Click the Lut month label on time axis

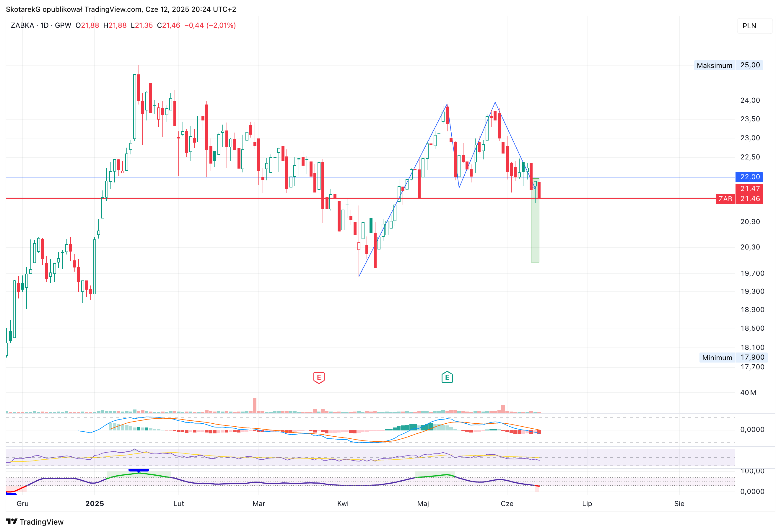pos(178,503)
